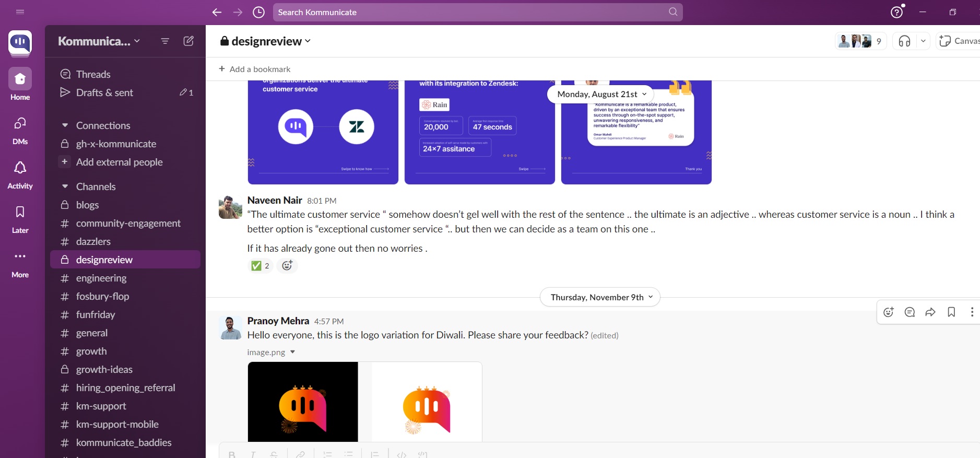Open Threads
Screen dimensions: 980x458
point(125,74)
